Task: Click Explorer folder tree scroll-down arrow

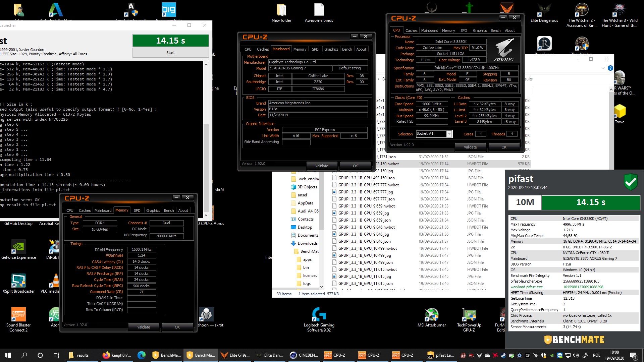Action: pos(321,287)
